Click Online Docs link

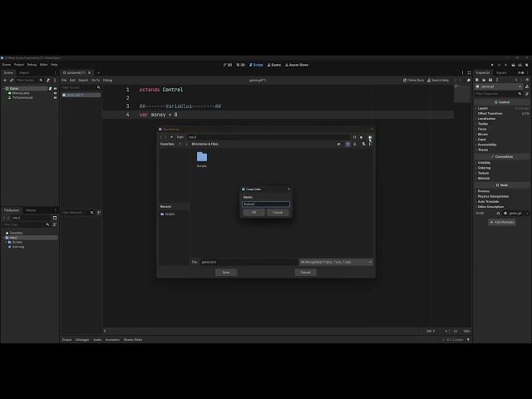(x=413, y=81)
